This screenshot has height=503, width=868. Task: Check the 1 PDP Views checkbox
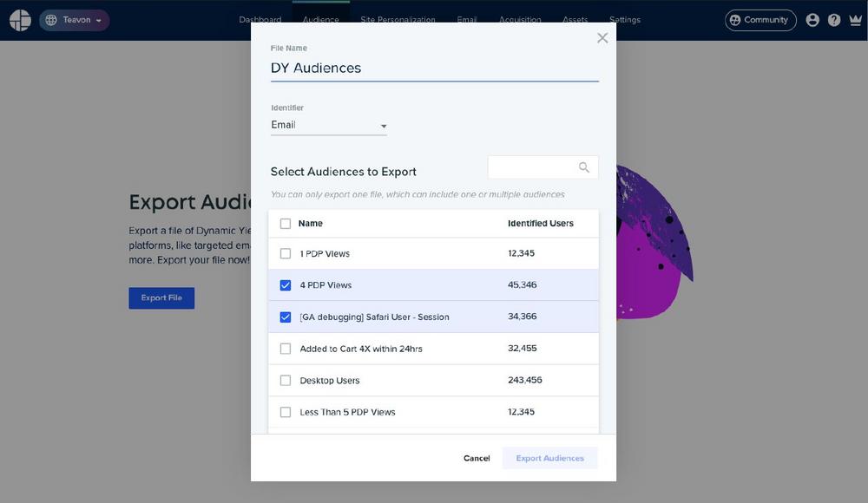click(x=286, y=254)
